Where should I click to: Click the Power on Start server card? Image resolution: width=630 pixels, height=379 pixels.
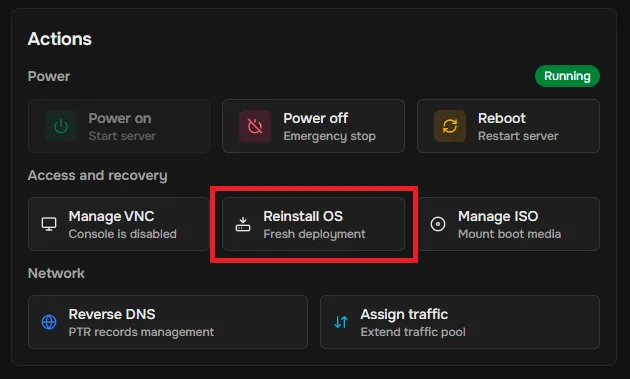(x=119, y=126)
